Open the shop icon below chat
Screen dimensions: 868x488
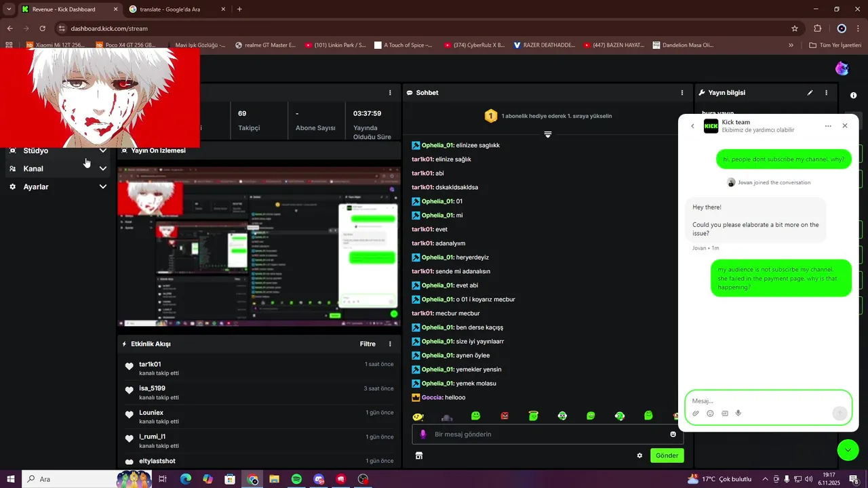point(419,455)
